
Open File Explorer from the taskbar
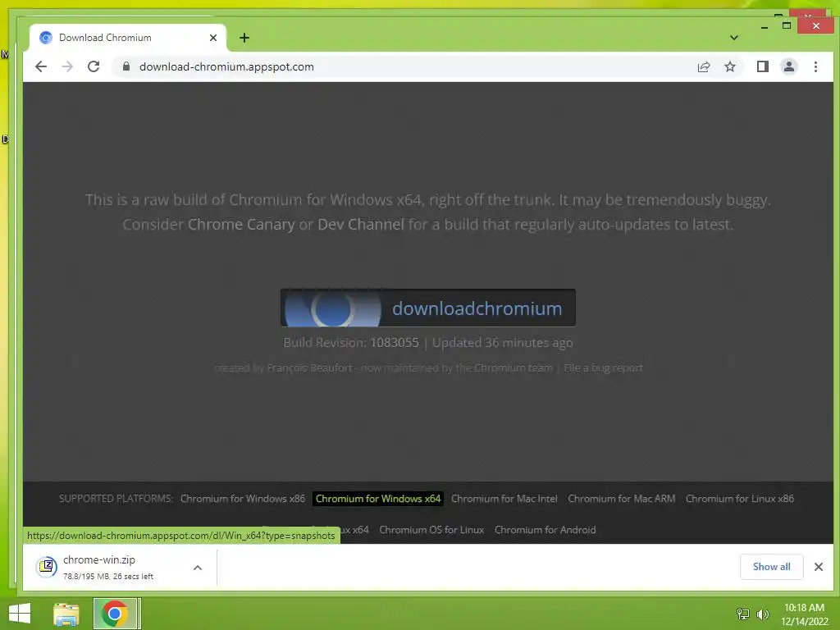tap(66, 614)
